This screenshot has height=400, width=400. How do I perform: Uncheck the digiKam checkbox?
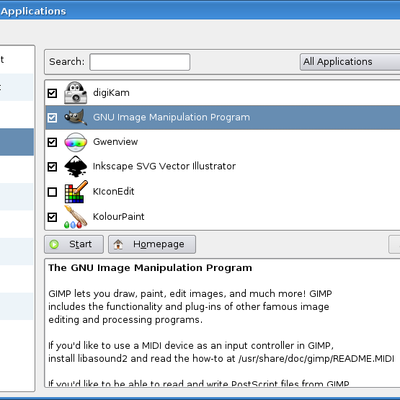[x=52, y=93]
